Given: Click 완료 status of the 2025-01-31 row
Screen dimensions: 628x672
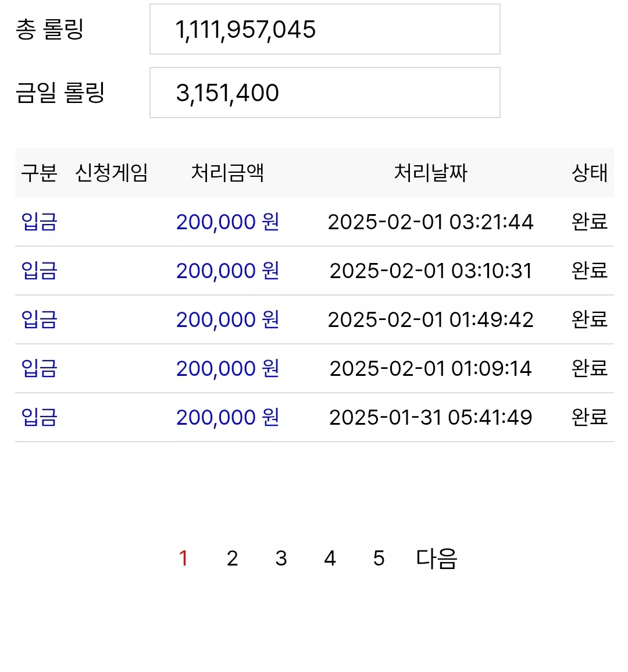Looking at the screenshot, I should (590, 417).
